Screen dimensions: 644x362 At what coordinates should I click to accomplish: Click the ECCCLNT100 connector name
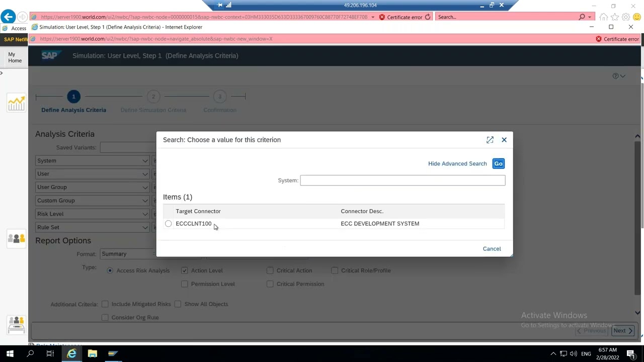pos(194,224)
